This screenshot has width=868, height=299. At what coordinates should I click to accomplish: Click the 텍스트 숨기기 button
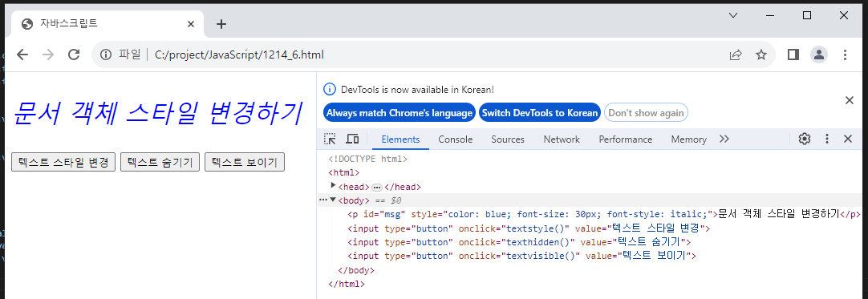click(160, 163)
